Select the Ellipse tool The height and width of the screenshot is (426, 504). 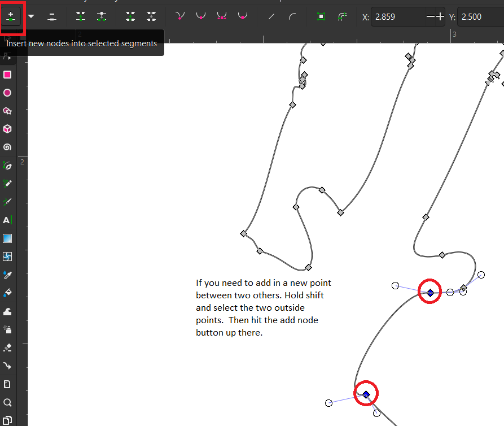(x=7, y=92)
